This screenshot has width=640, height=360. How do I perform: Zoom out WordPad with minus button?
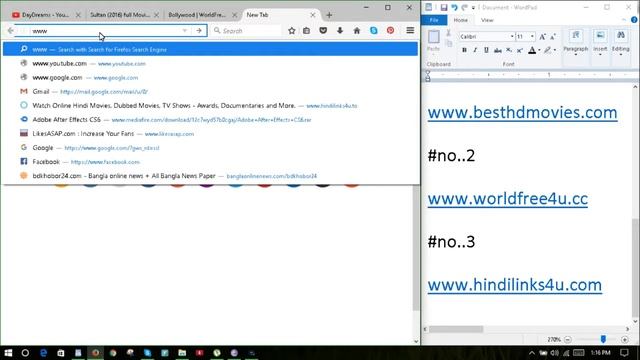[568, 340]
